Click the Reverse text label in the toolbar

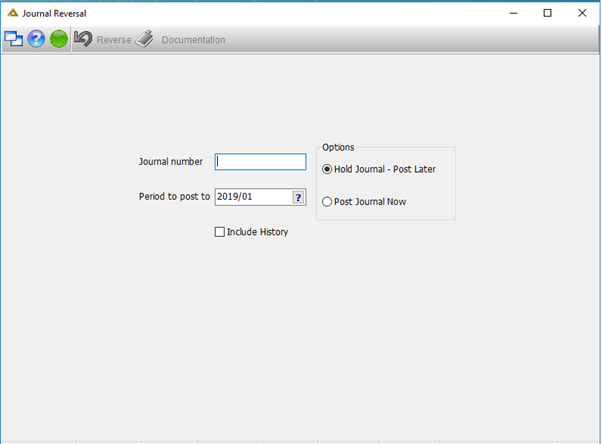(114, 40)
